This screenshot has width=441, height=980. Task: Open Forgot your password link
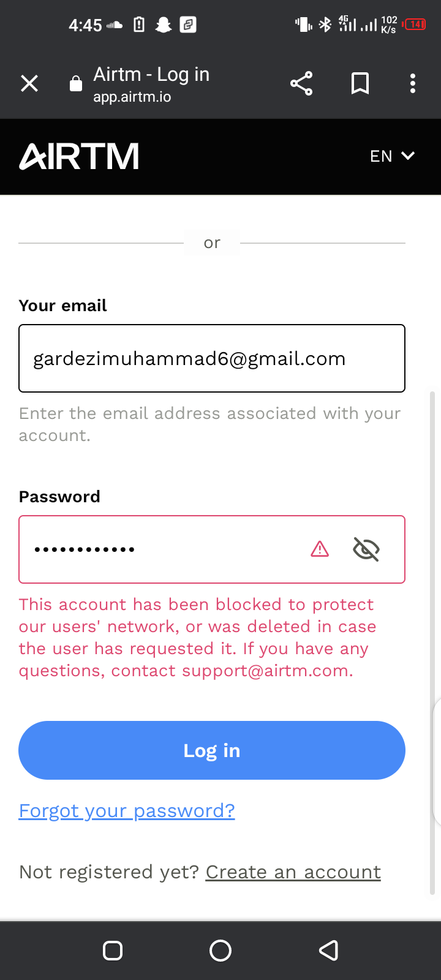pyautogui.click(x=127, y=811)
